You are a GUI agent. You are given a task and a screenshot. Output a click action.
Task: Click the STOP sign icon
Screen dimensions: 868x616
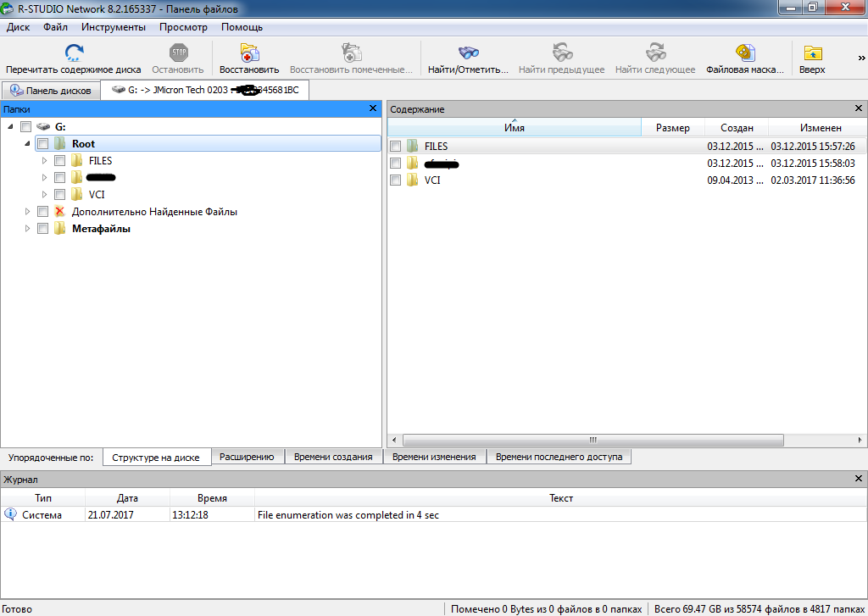coord(178,53)
